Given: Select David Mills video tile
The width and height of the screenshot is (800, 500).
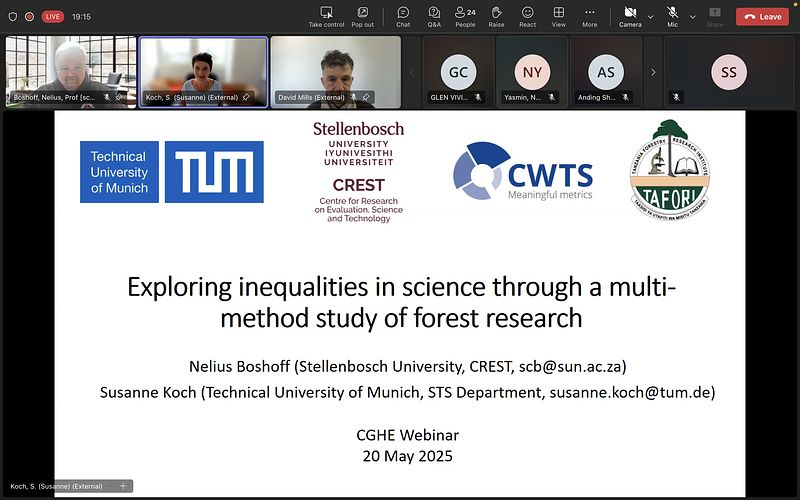Looking at the screenshot, I should [x=335, y=72].
